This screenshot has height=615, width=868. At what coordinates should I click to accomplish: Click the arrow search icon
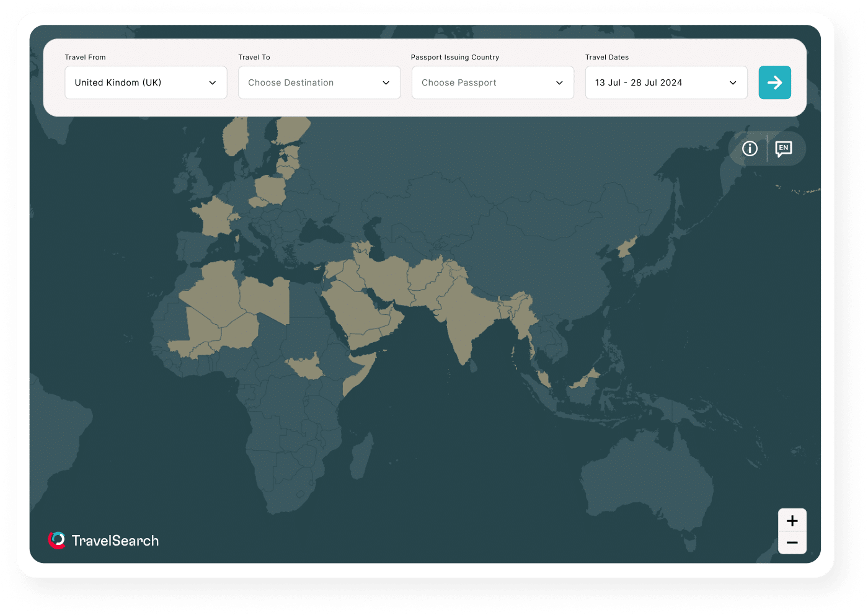(x=774, y=82)
